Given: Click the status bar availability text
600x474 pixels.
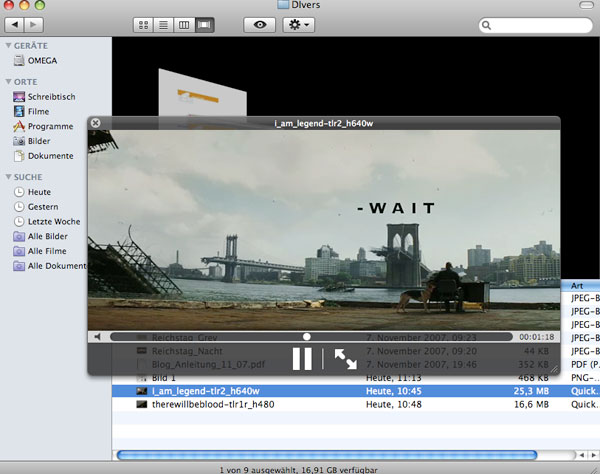Looking at the screenshot, I should tap(298, 470).
